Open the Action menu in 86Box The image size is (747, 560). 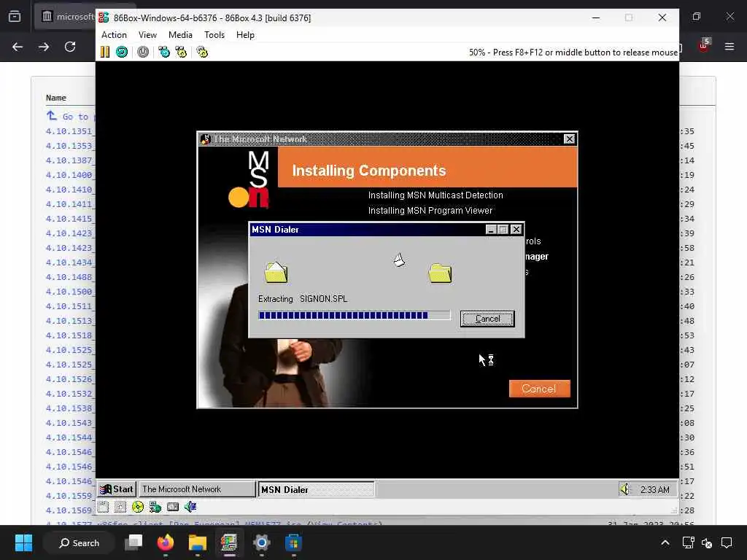coord(114,35)
